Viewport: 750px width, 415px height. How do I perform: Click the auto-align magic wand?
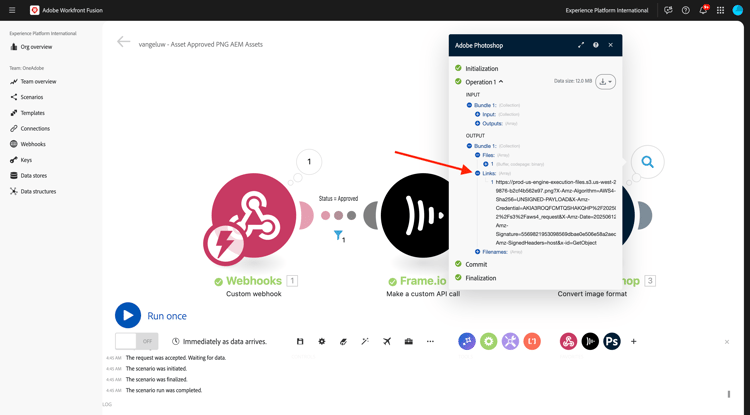point(365,341)
